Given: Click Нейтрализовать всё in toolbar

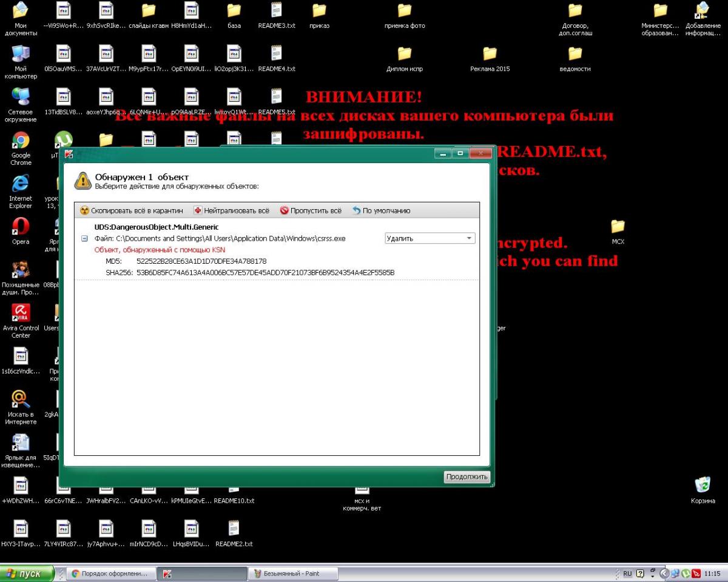Looking at the screenshot, I should (231, 210).
